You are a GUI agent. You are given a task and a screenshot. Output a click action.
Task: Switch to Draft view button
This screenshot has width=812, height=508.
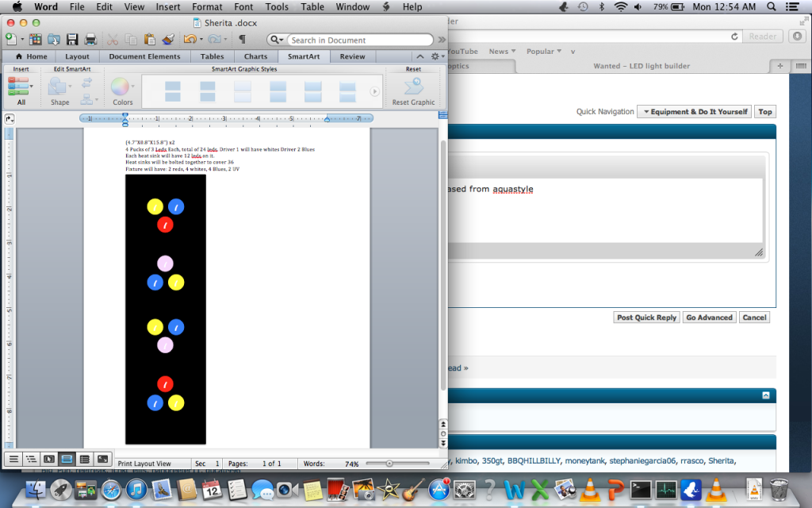13,459
